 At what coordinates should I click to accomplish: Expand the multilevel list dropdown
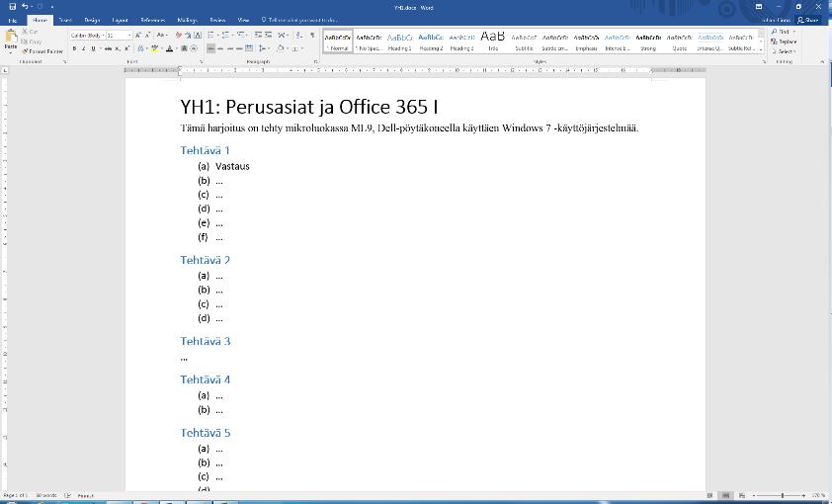pyautogui.click(x=247, y=35)
